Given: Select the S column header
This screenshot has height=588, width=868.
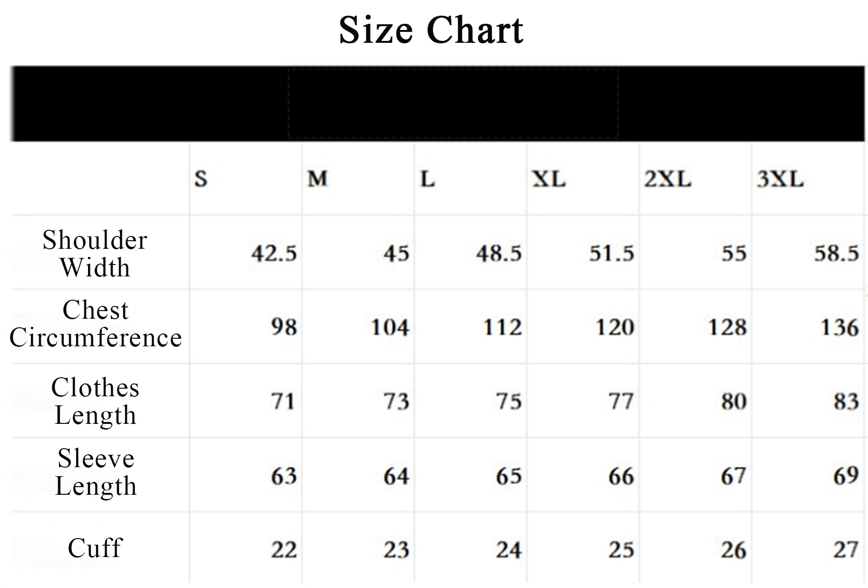Looking at the screenshot, I should click(201, 179).
